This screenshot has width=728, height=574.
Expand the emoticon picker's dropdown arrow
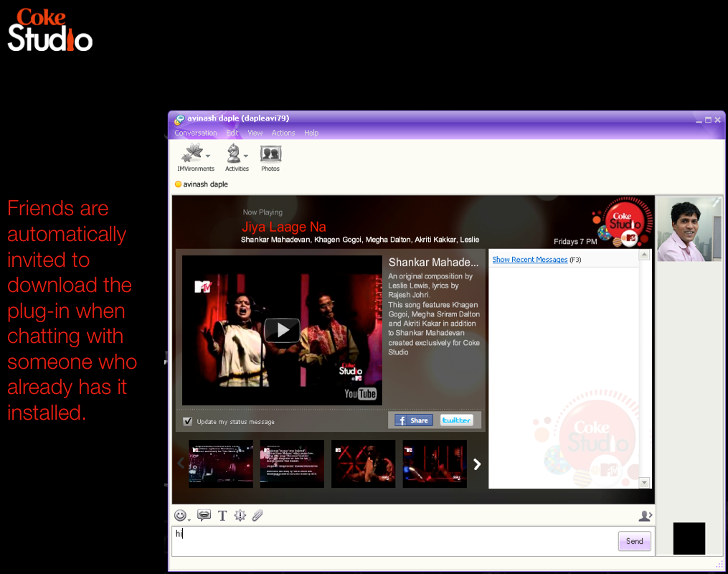189,519
